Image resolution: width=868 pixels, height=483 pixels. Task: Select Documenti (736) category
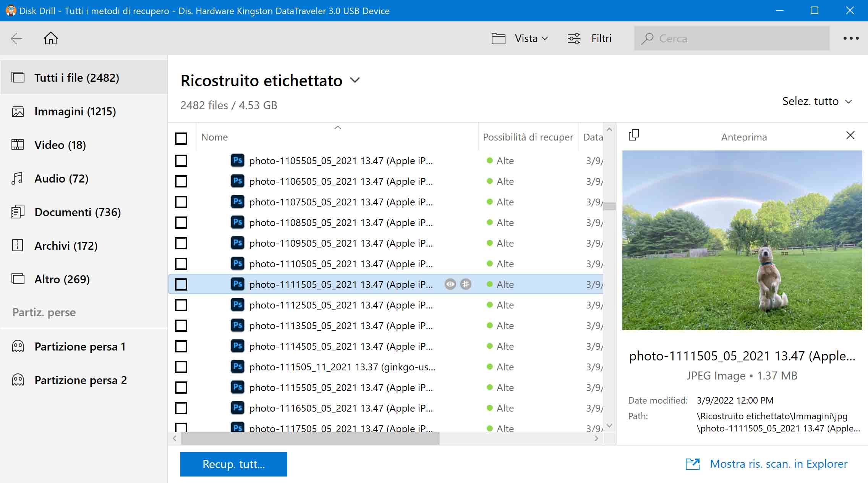pyautogui.click(x=84, y=212)
